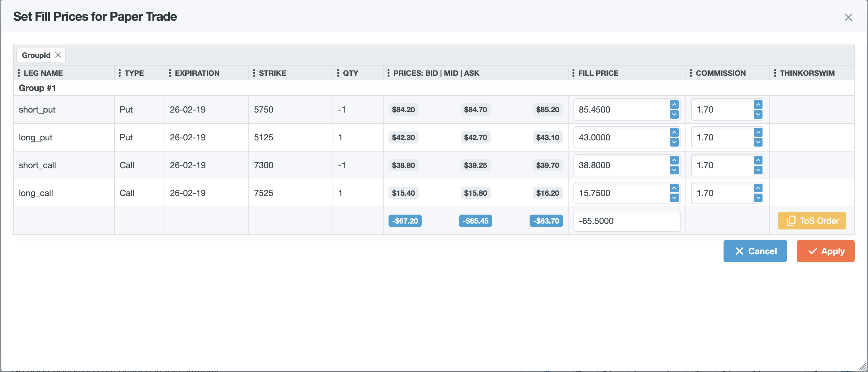Apply the paper trade fill prices

click(825, 251)
